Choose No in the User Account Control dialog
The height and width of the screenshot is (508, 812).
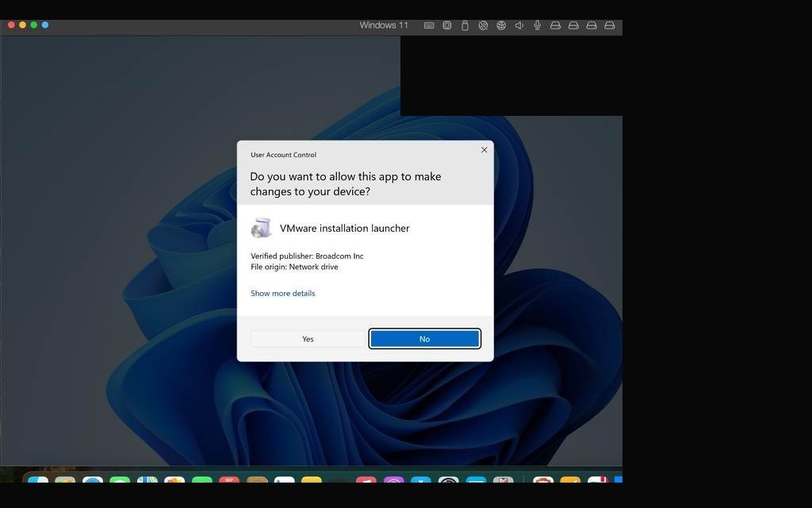(x=425, y=339)
